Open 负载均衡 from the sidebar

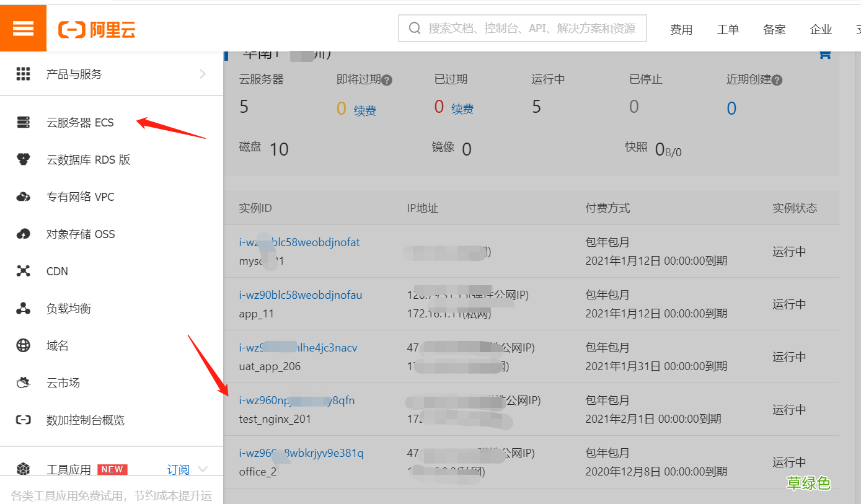coord(67,308)
